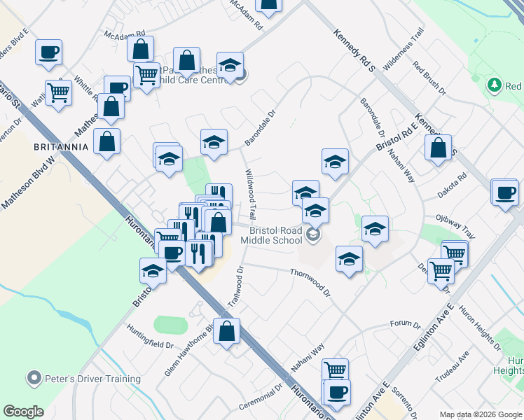The height and width of the screenshot is (420, 524).
Task: Click school marker above Bristol Road Middle School
Action: (x=315, y=212)
